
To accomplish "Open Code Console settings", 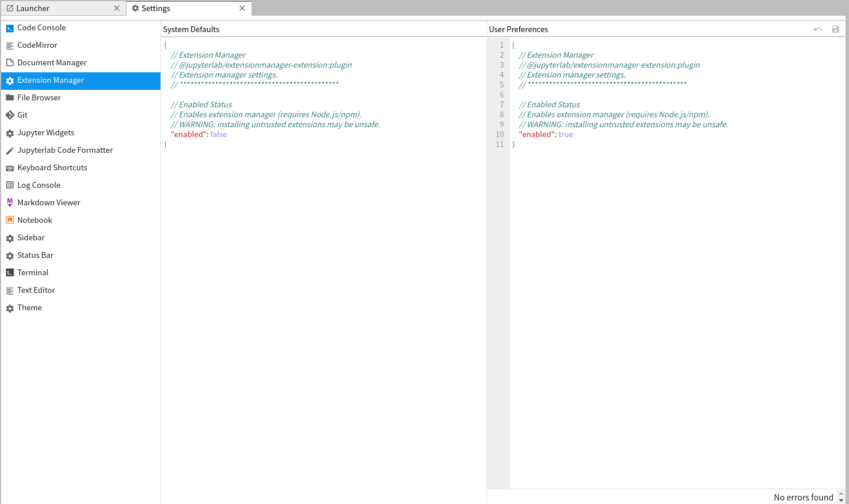I will [81, 28].
